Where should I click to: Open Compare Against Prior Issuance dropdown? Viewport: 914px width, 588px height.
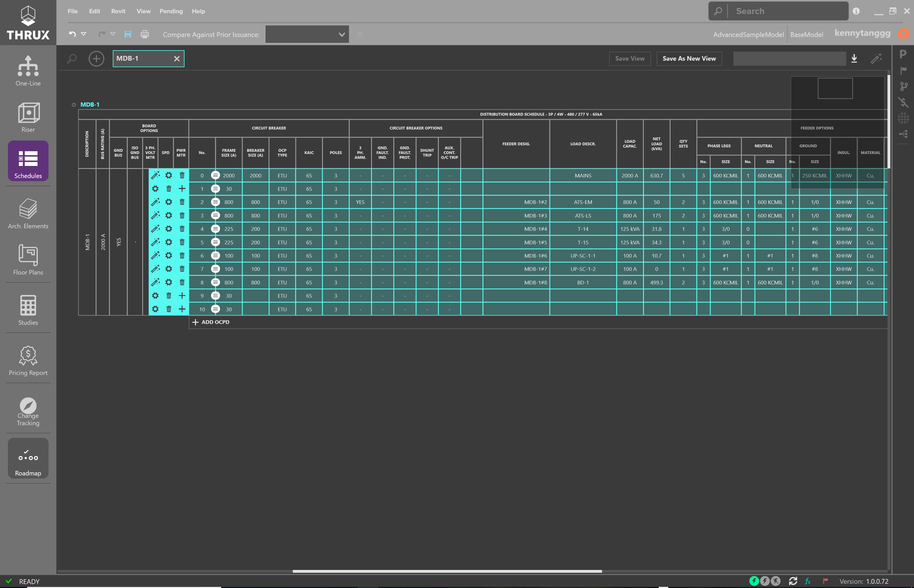pos(307,34)
